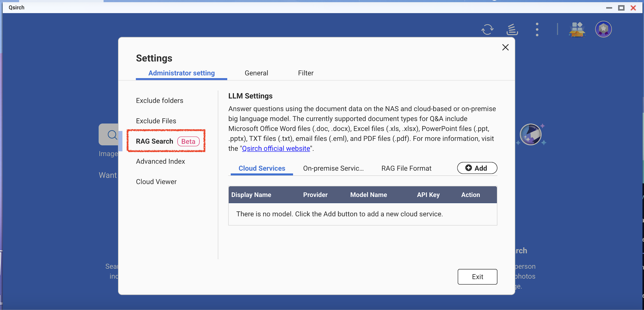
Task: Open Exclude folders in sidebar
Action: click(159, 101)
